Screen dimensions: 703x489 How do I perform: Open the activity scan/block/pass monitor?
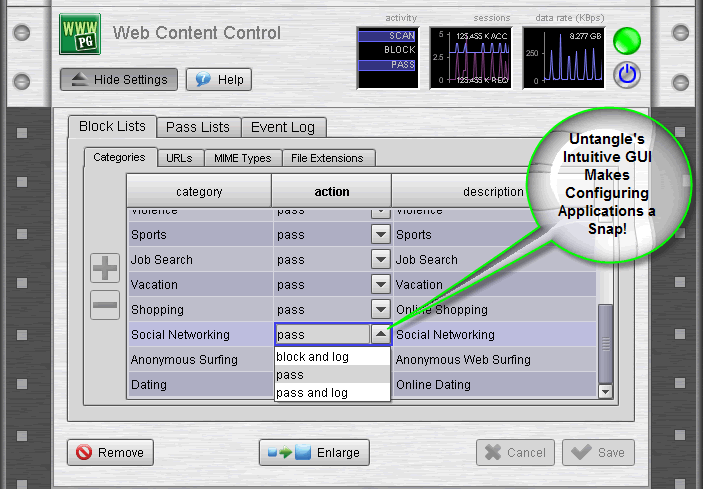coord(387,57)
